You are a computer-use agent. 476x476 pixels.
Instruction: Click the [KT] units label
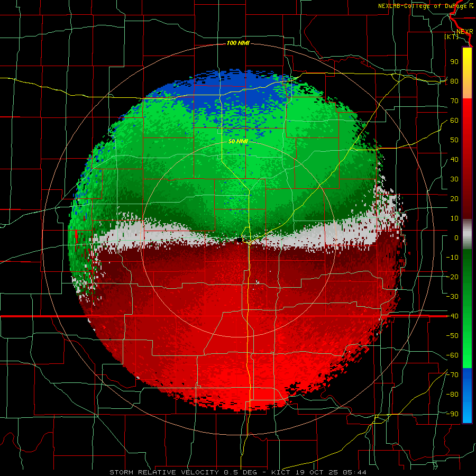click(x=452, y=36)
